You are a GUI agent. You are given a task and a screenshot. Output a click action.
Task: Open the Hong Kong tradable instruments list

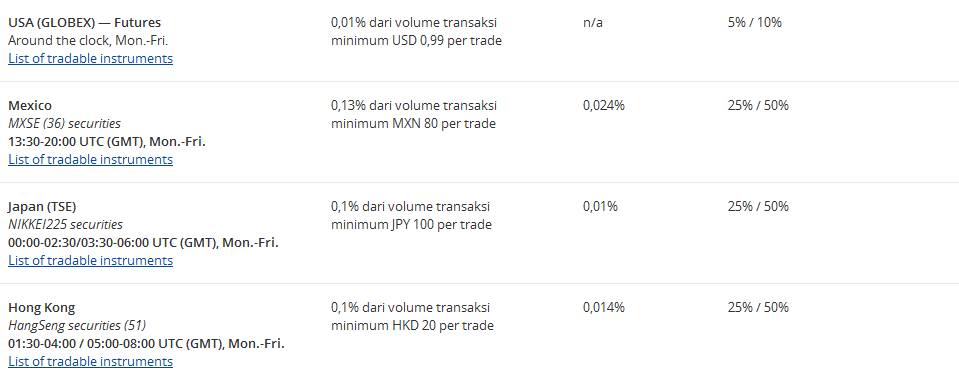[x=91, y=362]
